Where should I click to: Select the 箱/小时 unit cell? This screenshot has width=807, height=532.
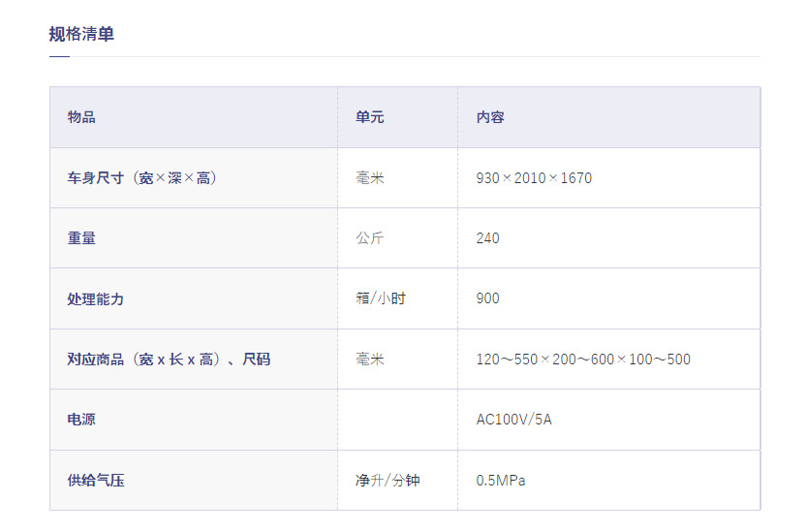pos(381,298)
